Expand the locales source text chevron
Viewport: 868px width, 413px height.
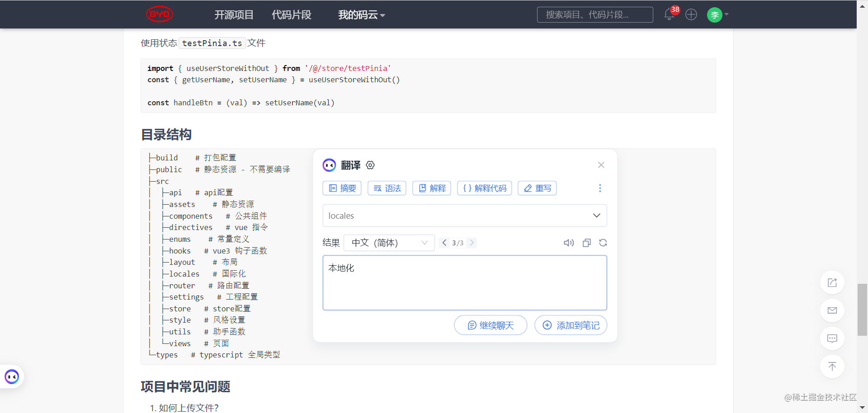[x=597, y=216]
